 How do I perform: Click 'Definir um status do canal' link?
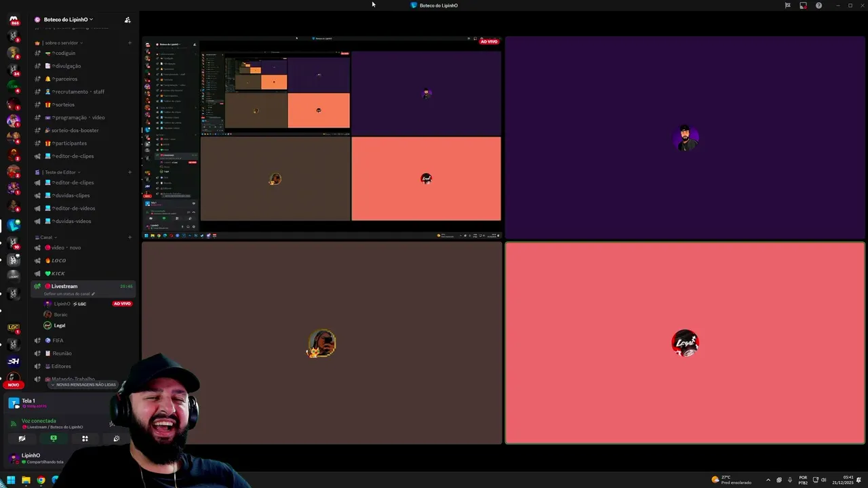click(68, 293)
